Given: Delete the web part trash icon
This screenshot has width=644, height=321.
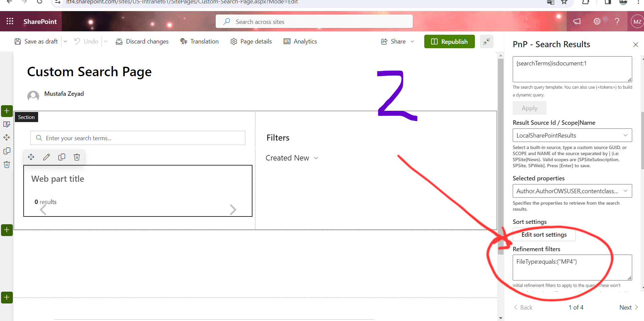Looking at the screenshot, I should point(77,157).
